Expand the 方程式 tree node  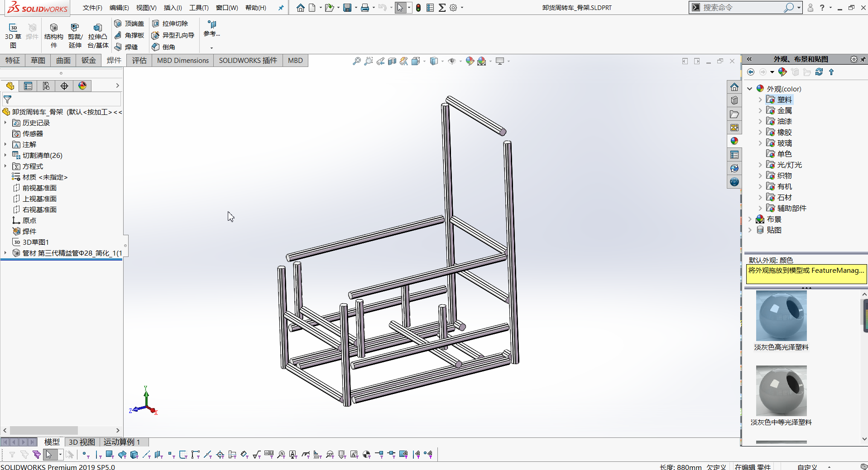tap(5, 166)
